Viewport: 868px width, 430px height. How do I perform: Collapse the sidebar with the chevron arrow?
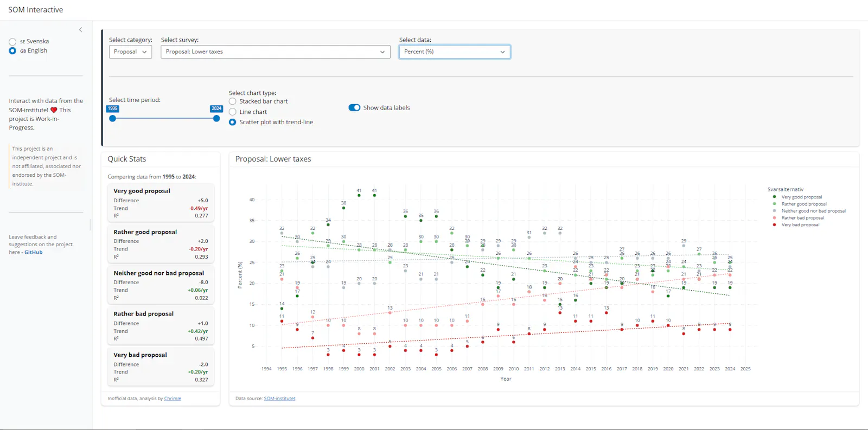point(81,30)
